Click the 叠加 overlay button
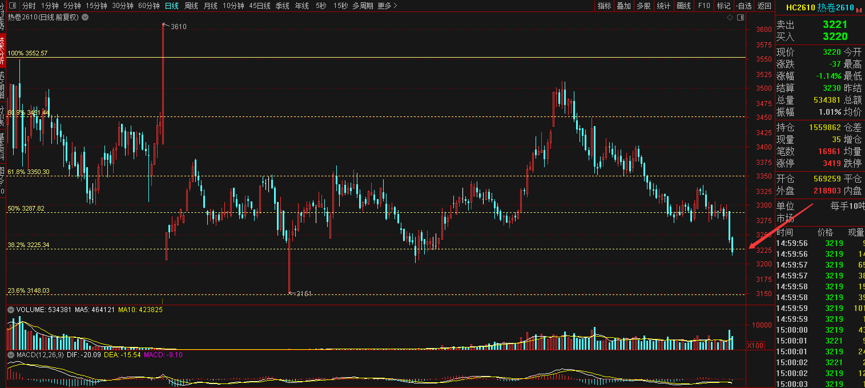Screen dimensions: 865x388 pyautogui.click(x=623, y=6)
